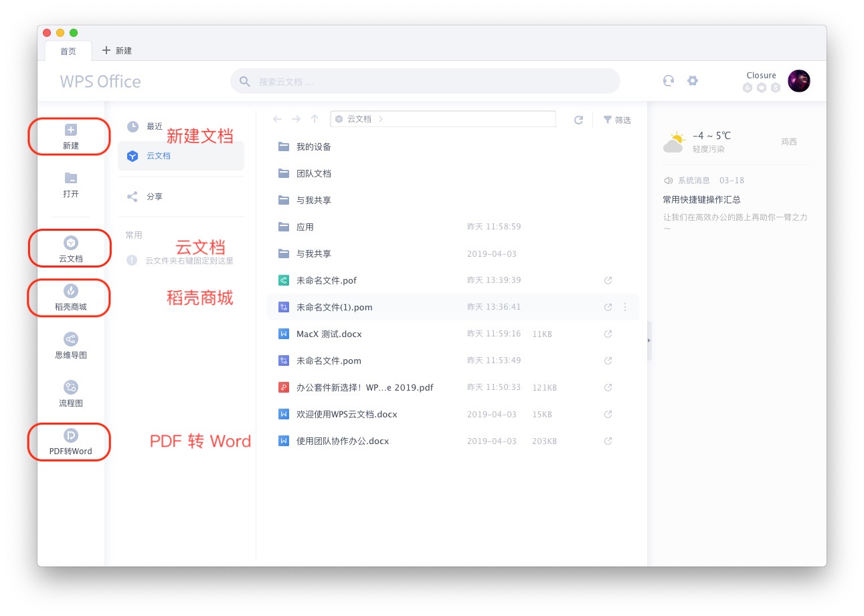Click the 搜索云文档 search field
This screenshot has height=616, width=864.
426,80
